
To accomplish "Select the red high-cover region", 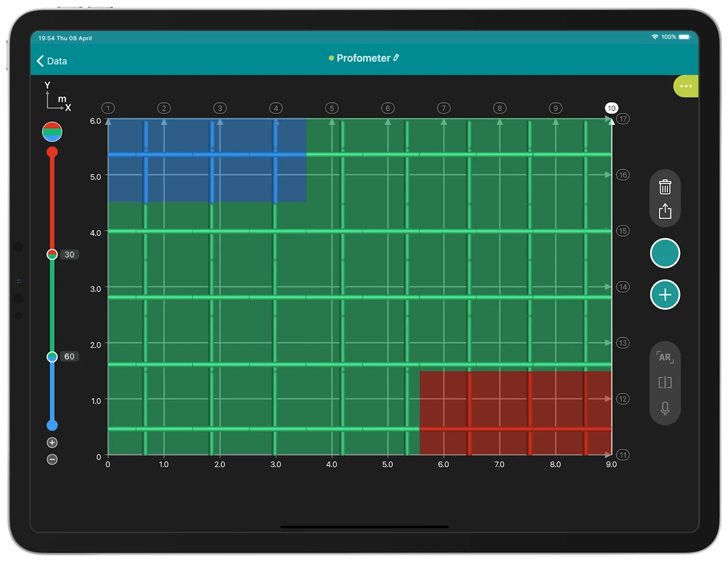I will (516, 413).
